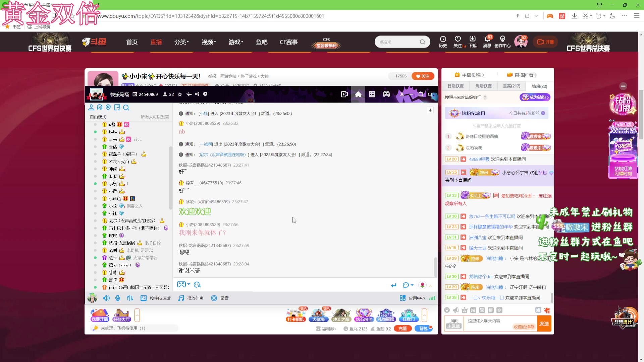Viewport: 644px width, 362px height.
Task: Click the search icon above member list
Action: click(x=126, y=108)
